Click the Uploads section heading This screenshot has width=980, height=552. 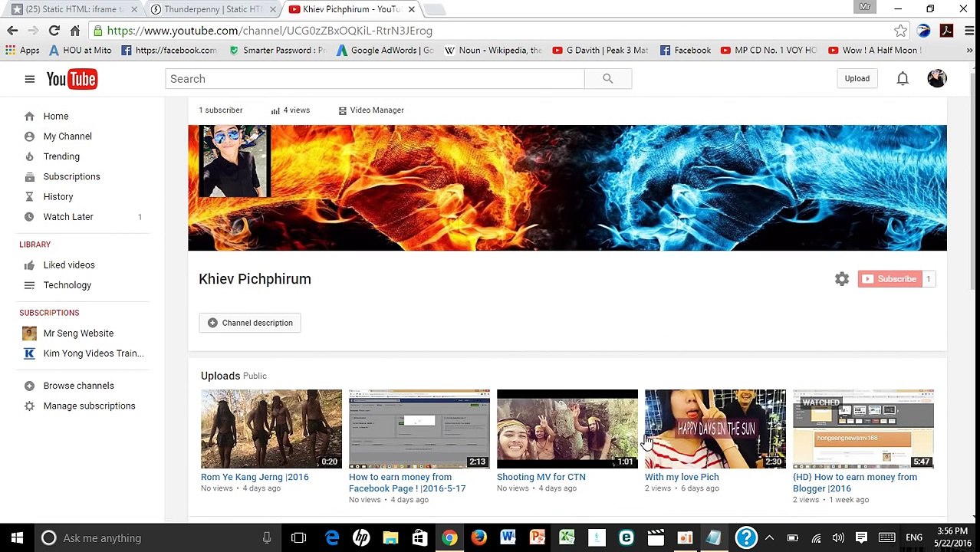click(x=220, y=376)
